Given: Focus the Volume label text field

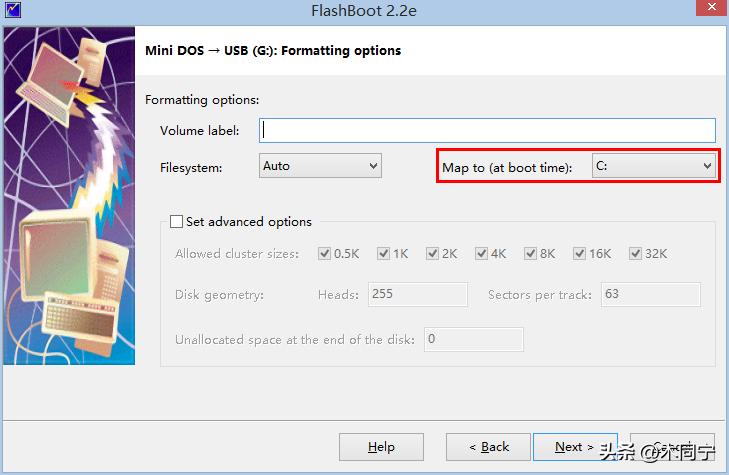Looking at the screenshot, I should 487,131.
